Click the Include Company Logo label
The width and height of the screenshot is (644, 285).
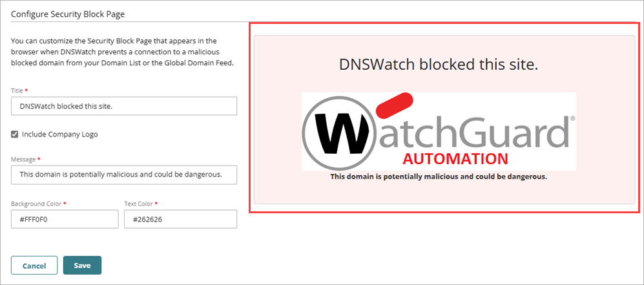pyautogui.click(x=60, y=134)
